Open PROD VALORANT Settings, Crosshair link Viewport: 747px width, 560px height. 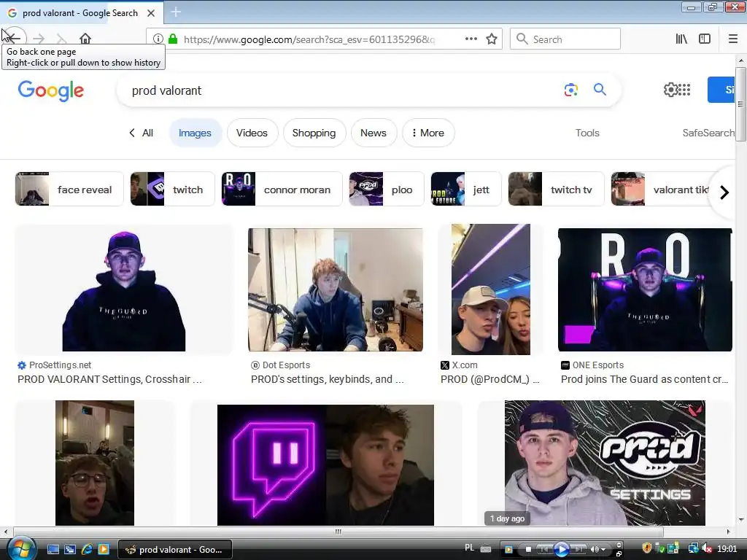[109, 379]
